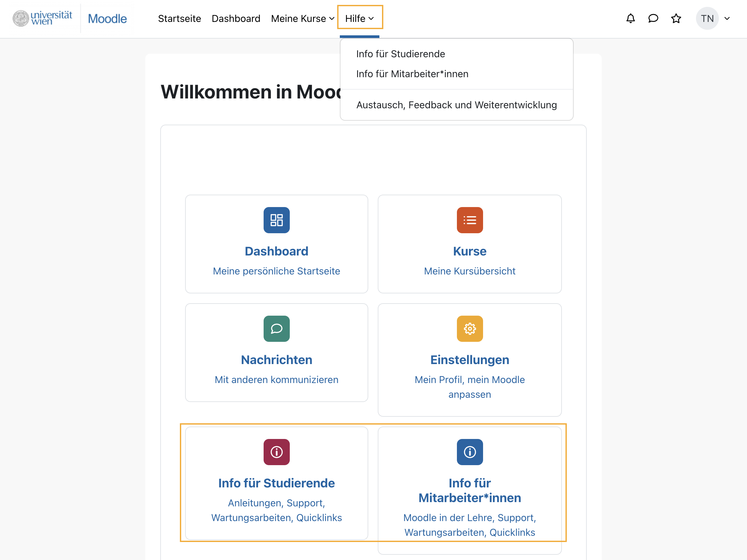Click the blue info icon for Mitarbeiter*innen
747x560 pixels.
coord(469,452)
